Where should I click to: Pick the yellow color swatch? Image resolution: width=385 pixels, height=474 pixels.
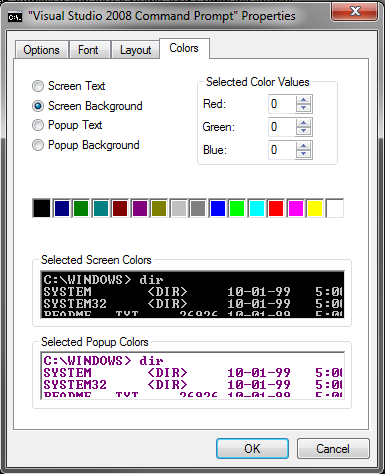pos(315,208)
